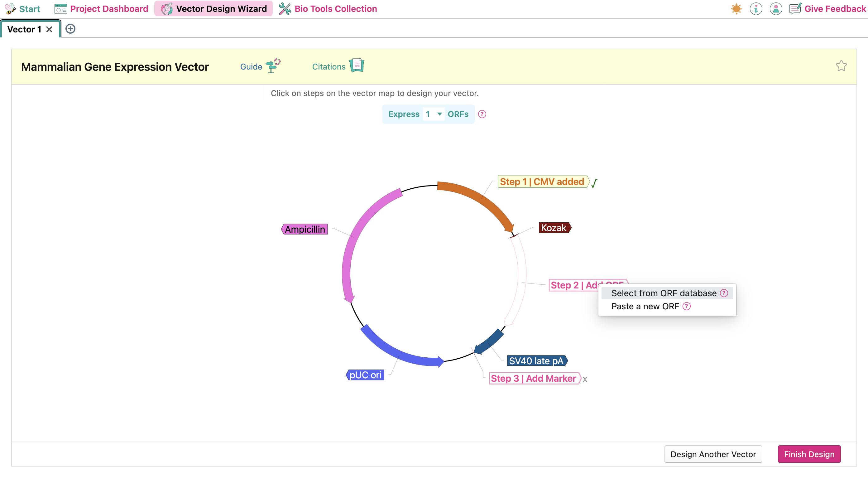Switch to Project Dashboard tab
The width and height of the screenshot is (868, 479).
coord(101,9)
